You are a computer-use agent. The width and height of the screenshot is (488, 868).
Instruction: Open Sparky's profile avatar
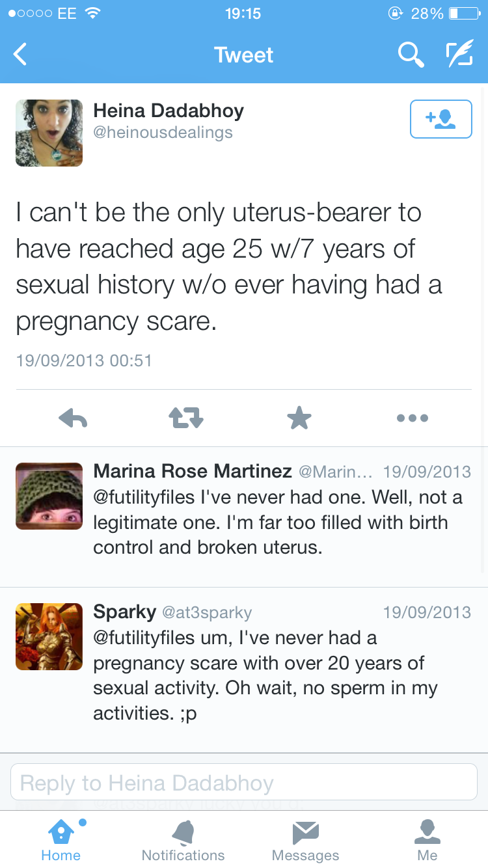point(49,636)
